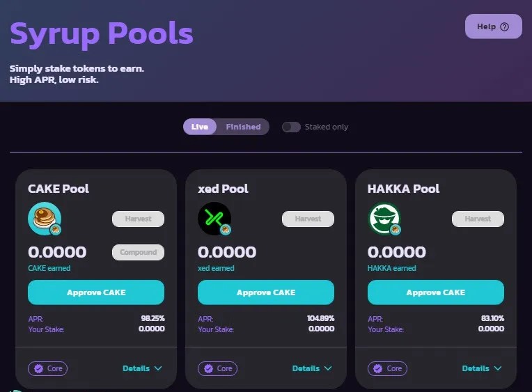The height and width of the screenshot is (392, 532).
Task: Toggle the Staked only switch
Action: pyautogui.click(x=291, y=127)
